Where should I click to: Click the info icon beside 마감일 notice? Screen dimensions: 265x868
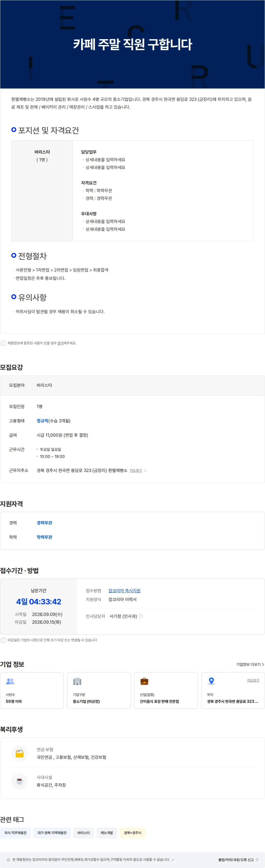tap(3, 640)
